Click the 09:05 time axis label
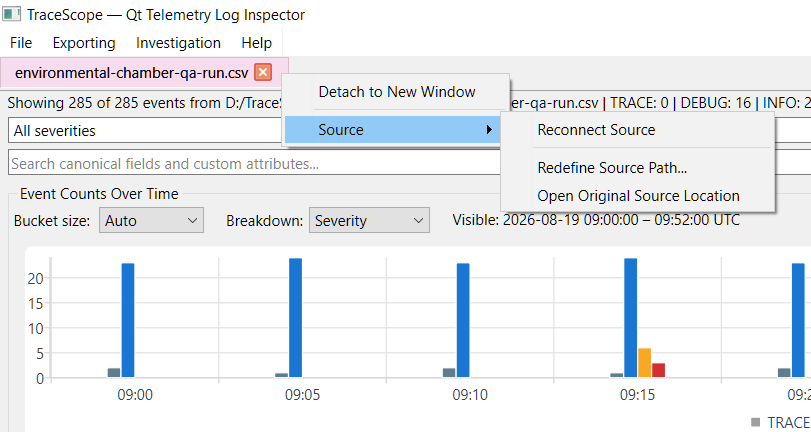This screenshot has width=811, height=432. click(302, 396)
